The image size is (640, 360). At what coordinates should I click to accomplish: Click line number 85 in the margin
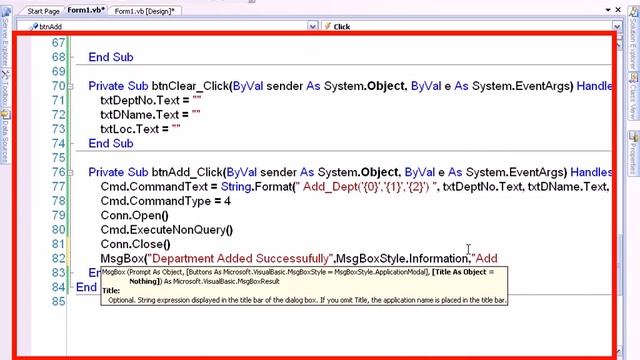click(58, 301)
